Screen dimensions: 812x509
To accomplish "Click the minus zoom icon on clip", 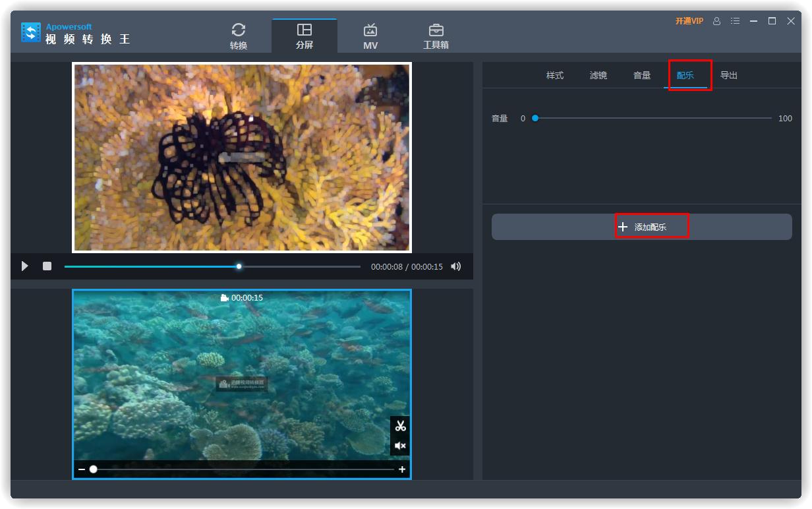I will 82,469.
